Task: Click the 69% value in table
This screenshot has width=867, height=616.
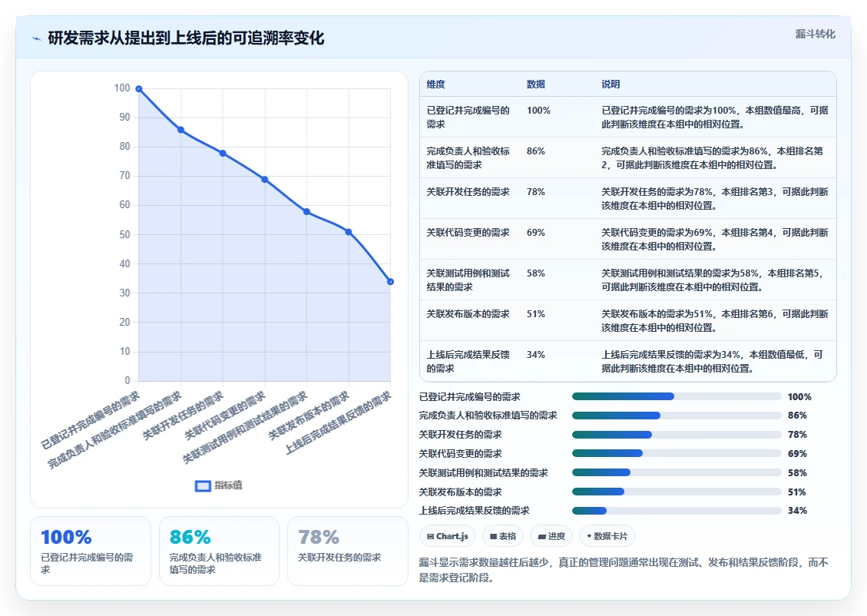Action: click(536, 233)
